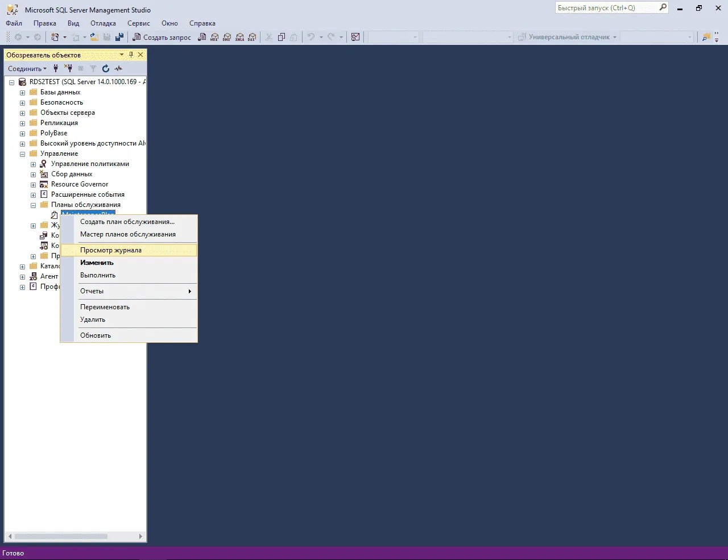The image size is (728, 560).
Task: Click the XMLA query toolbar icon
Action: tap(239, 38)
